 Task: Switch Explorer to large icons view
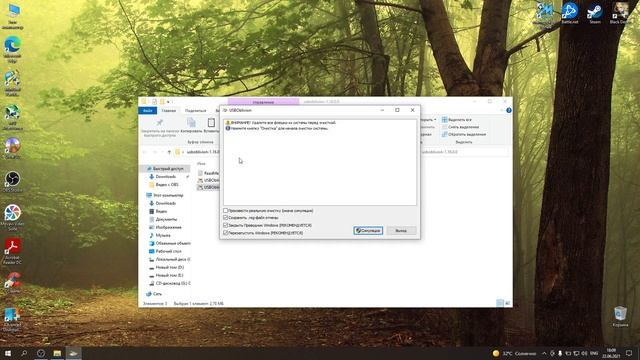(x=507, y=303)
